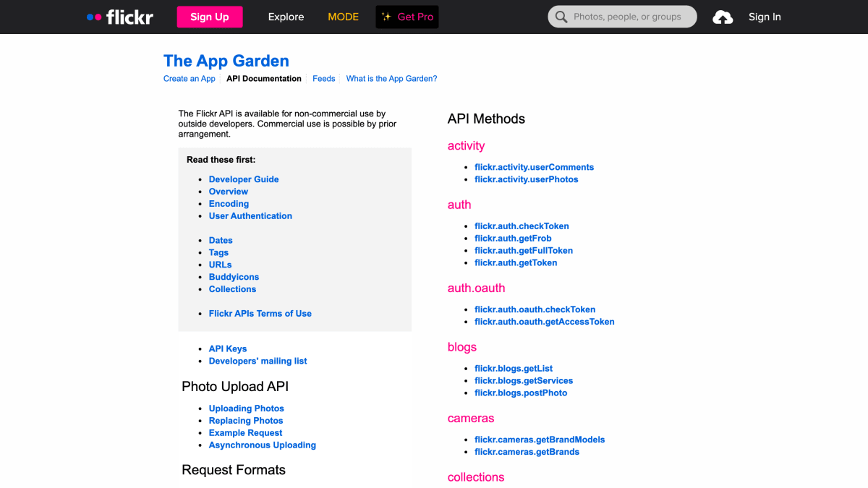Open the Encoding link
The height and width of the screenshot is (488, 868).
point(229,204)
